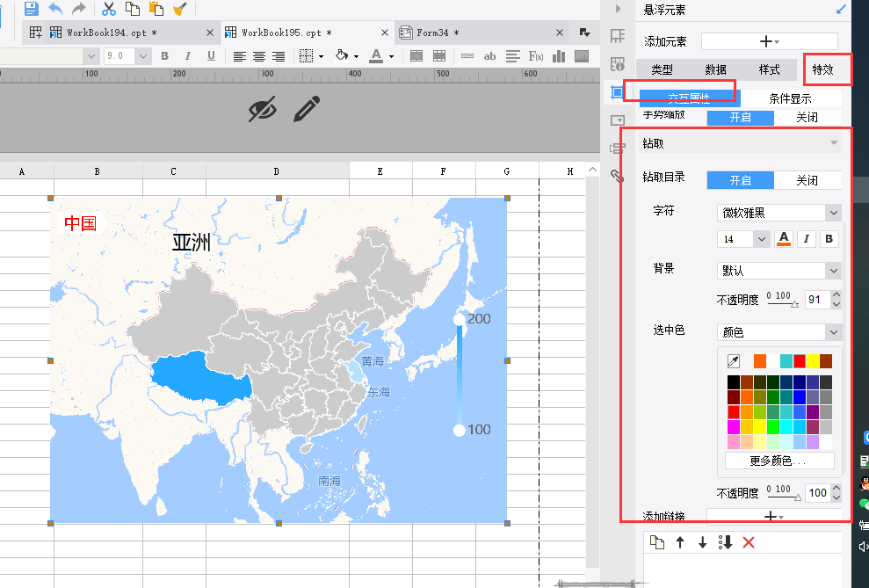
Task: Switch to the 特效 tab
Action: pos(822,69)
